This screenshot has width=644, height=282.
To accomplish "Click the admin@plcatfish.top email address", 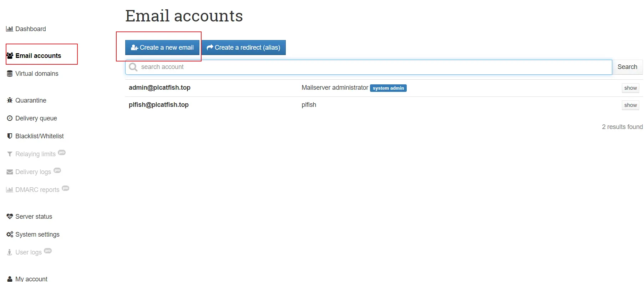I will click(x=159, y=88).
